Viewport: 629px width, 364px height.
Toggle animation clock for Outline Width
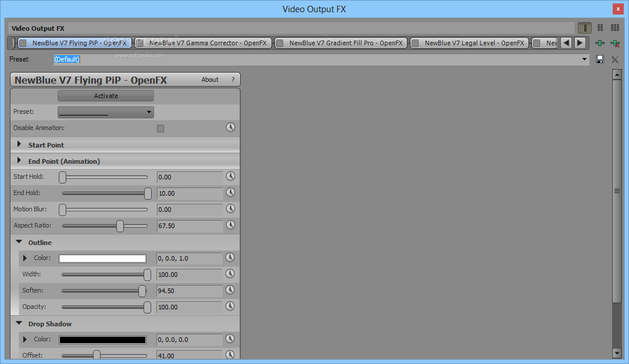[x=230, y=273]
